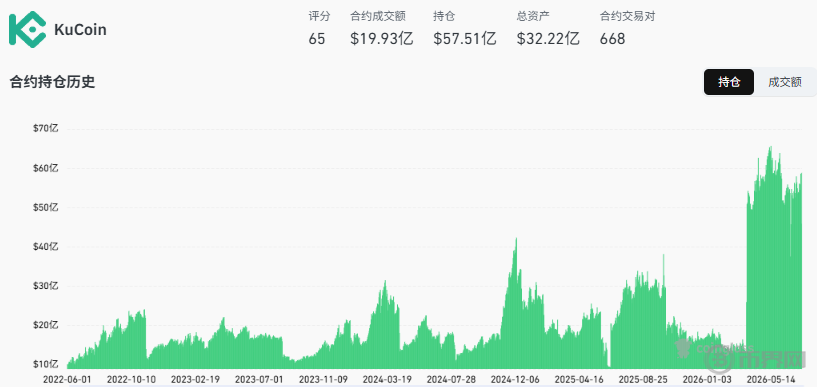Image resolution: width=817 pixels, height=387 pixels.
Task: Click the $20亿 y-axis label
Action: point(46,325)
